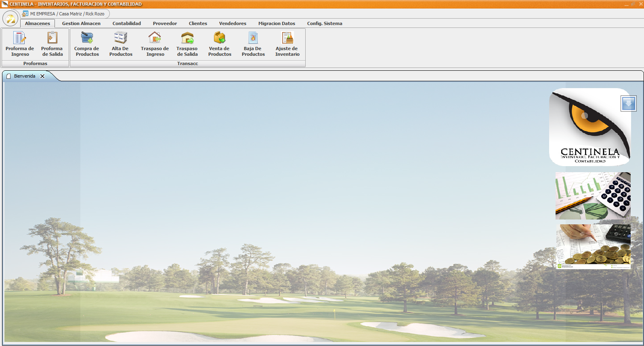Close the Bienvenida document tab
Screen dimensions: 644x346
[x=42, y=76]
